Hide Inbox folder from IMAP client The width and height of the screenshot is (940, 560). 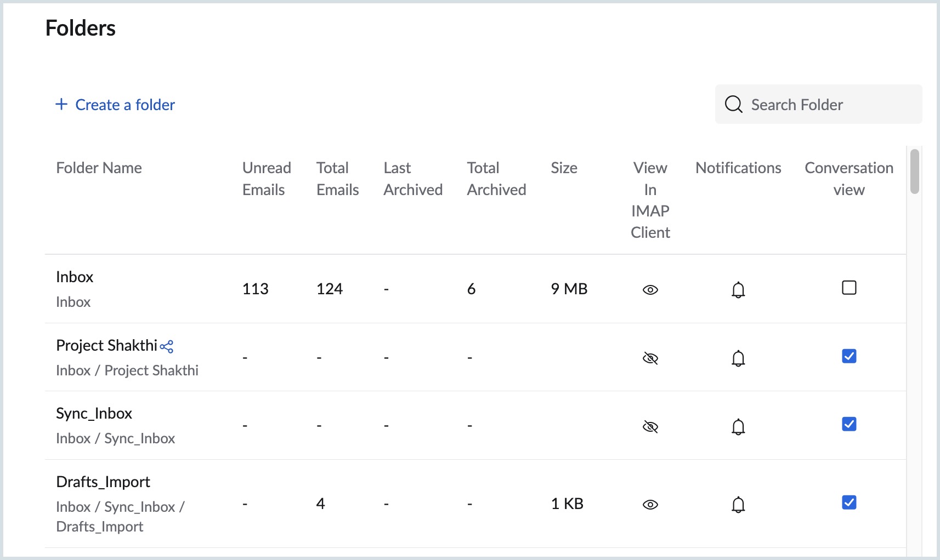coord(650,290)
